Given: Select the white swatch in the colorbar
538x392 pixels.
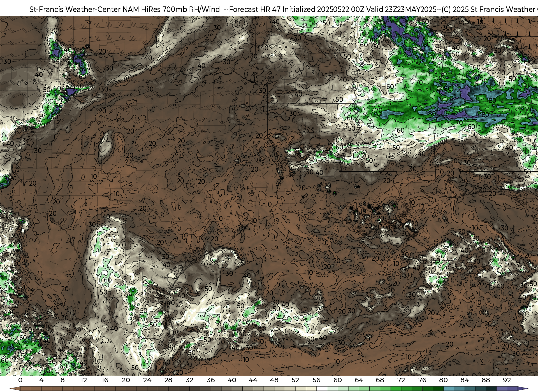Looking at the screenshot, I should coord(322,389).
